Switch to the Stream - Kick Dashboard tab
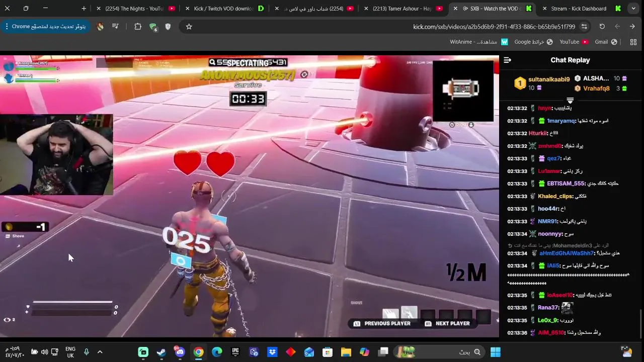Image resolution: width=644 pixels, height=362 pixels. [x=582, y=9]
